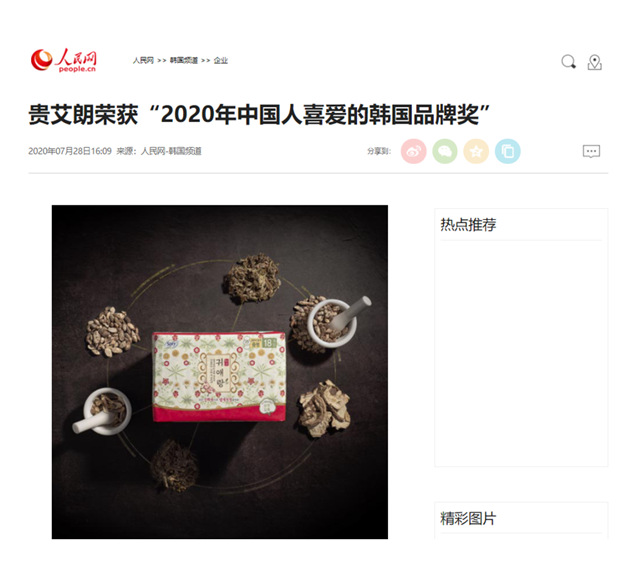Click the People.cn logo
621x572 pixels.
64,60
